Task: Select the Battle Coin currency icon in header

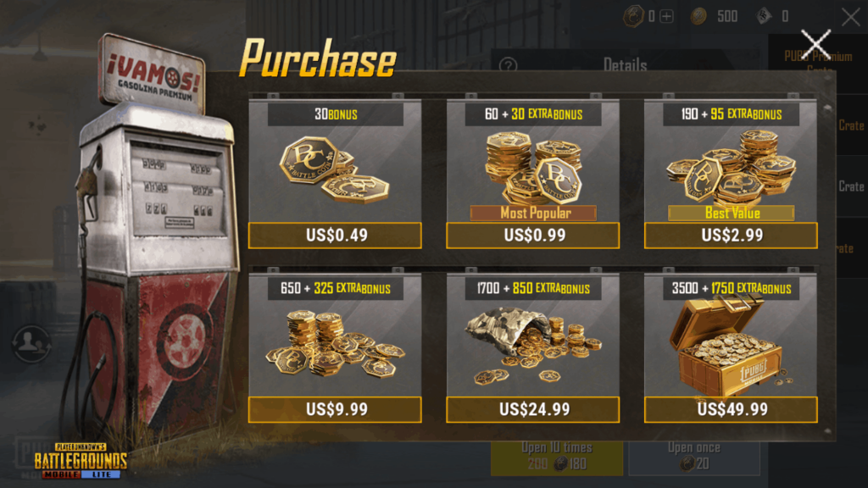Action: coord(633,16)
